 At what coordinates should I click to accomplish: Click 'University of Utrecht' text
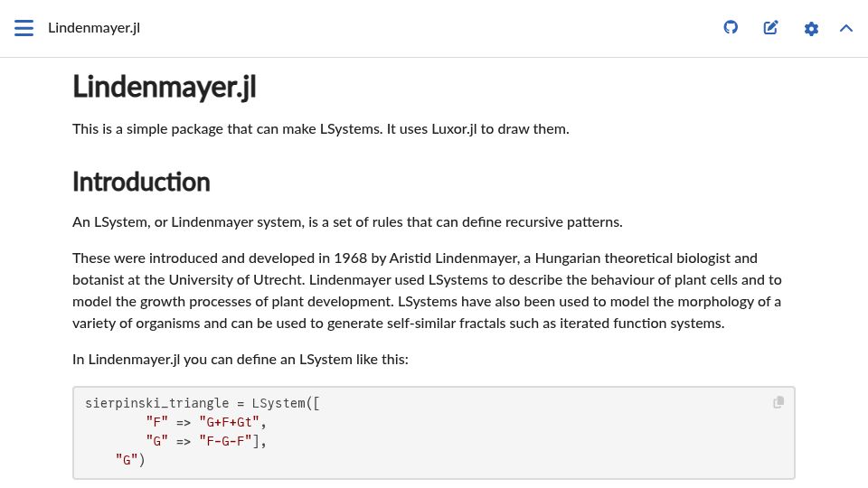pos(236,280)
